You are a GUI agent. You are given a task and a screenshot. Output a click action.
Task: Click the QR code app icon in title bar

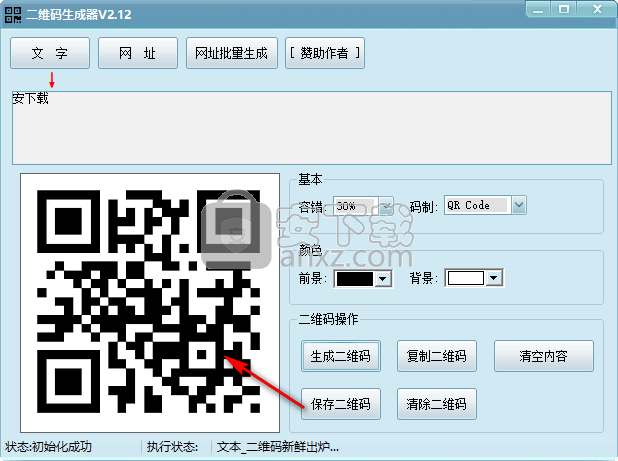13,15
